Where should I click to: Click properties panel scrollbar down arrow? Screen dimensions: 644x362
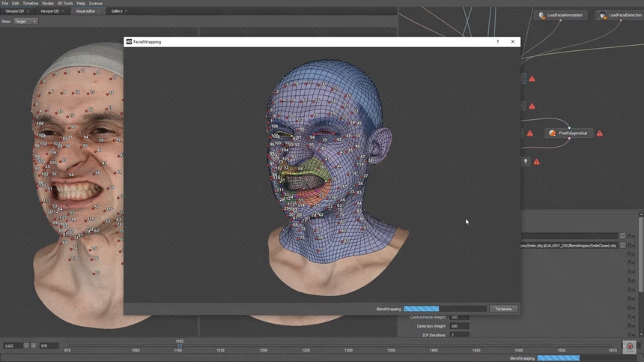641,334
